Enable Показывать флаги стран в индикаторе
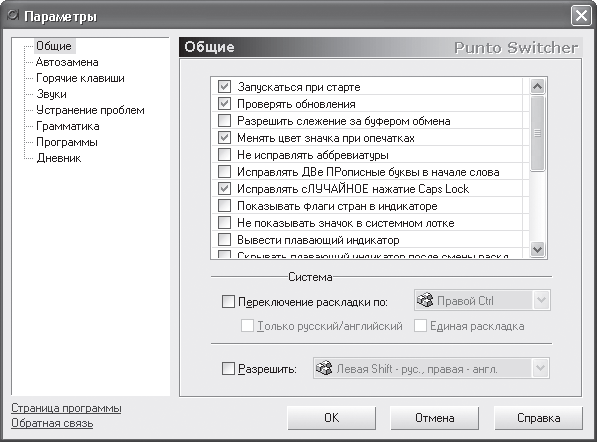 click(x=224, y=206)
